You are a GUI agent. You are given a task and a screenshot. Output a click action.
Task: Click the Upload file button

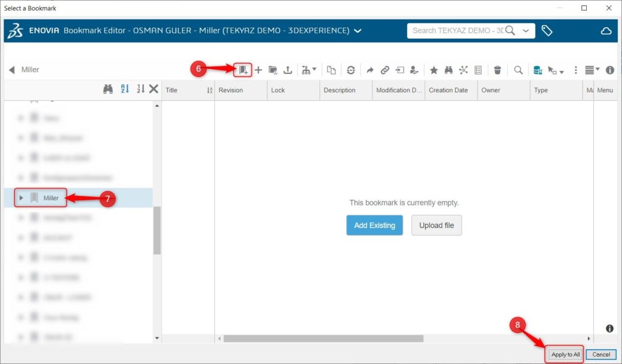pos(436,225)
